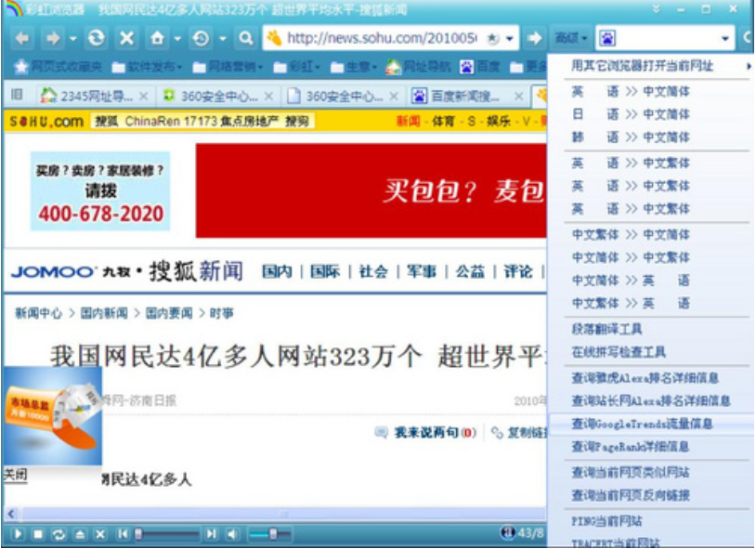Expand the home button dropdown arrow
Screen dimensions: 756x549
(177, 38)
